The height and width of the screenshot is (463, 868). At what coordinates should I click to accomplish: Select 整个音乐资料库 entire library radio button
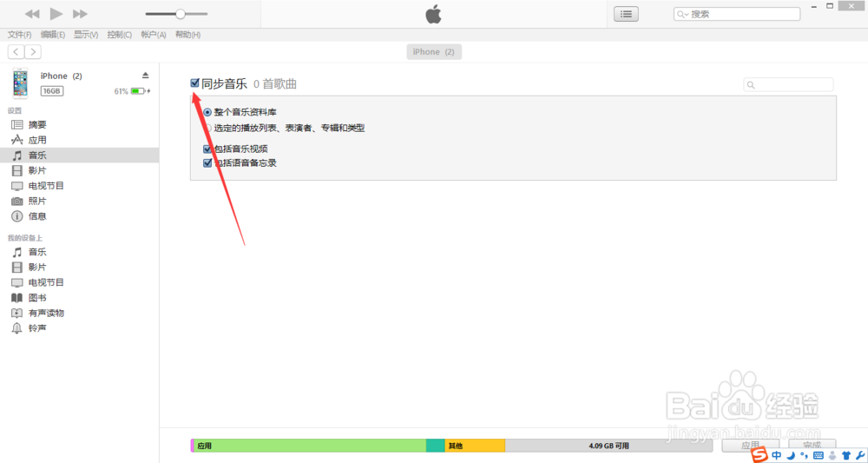pyautogui.click(x=207, y=112)
